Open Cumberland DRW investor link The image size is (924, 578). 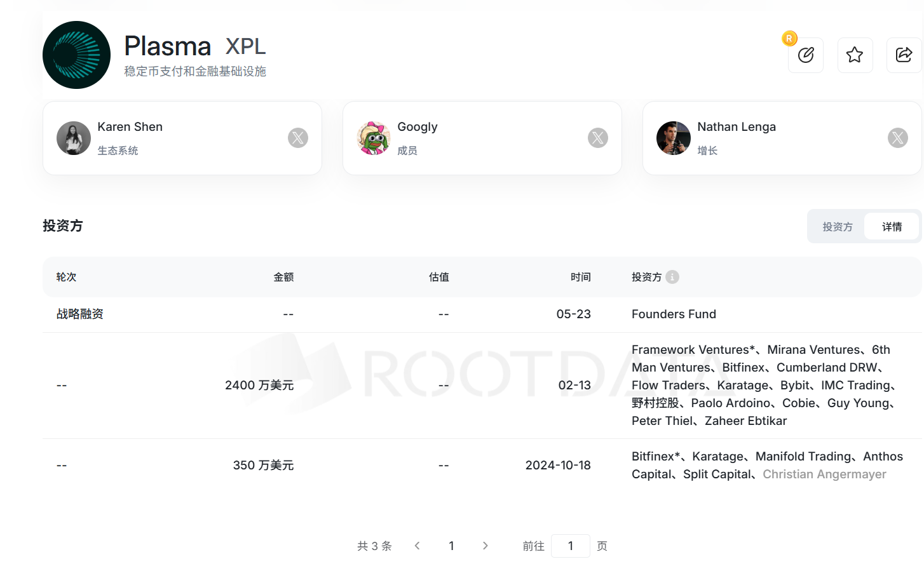click(x=827, y=367)
